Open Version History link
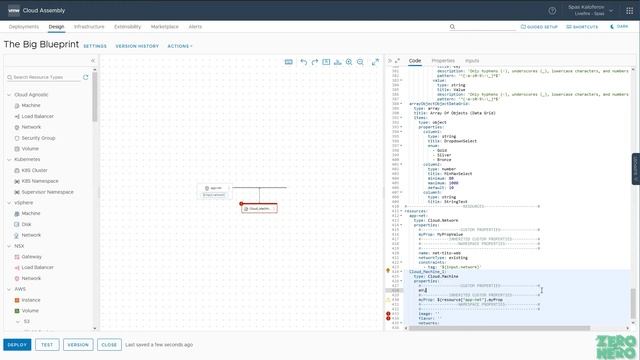640x360 pixels. coord(137,46)
